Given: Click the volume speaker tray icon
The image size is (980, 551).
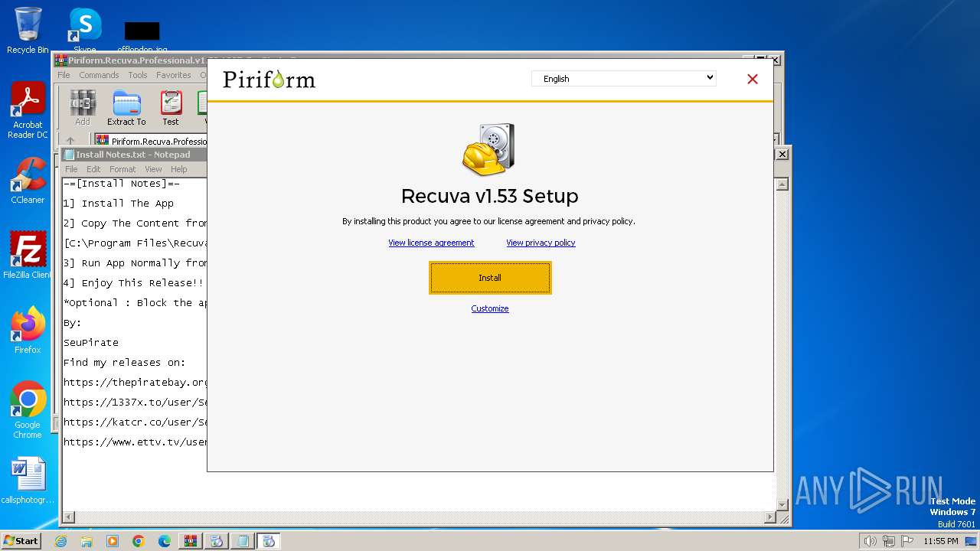Looking at the screenshot, I should pos(870,541).
